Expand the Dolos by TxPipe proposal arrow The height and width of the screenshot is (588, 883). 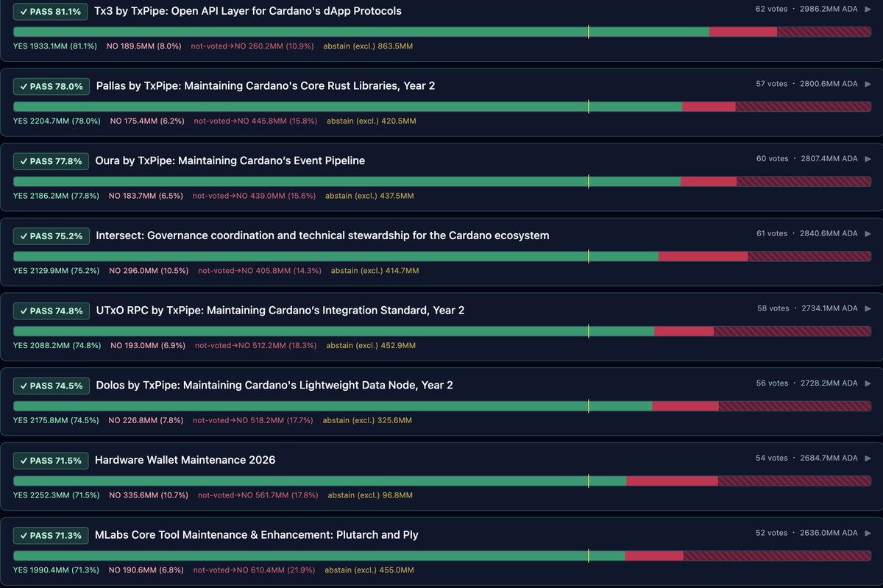click(x=868, y=383)
